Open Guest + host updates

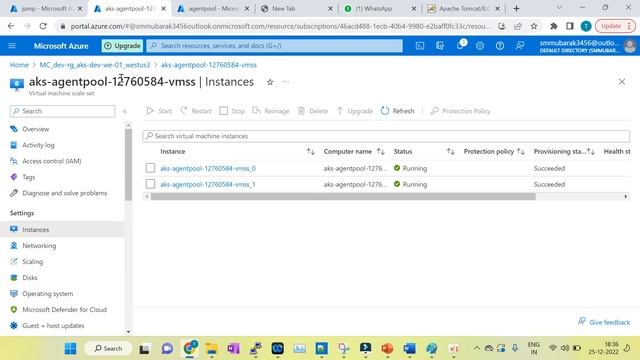(x=53, y=326)
